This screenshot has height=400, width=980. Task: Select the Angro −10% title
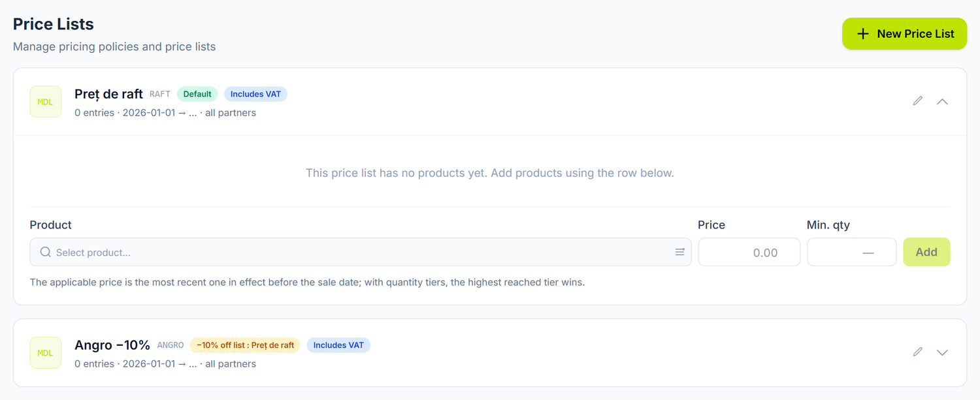(x=112, y=345)
